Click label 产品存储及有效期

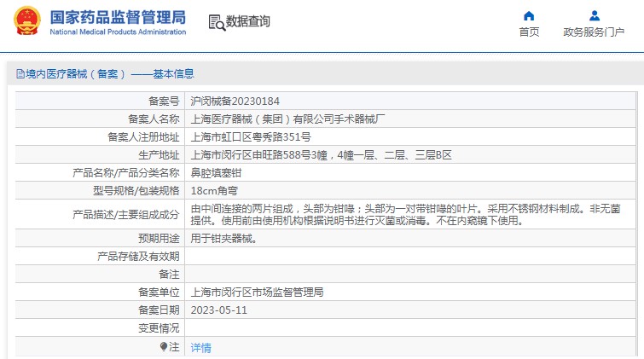[138, 257]
